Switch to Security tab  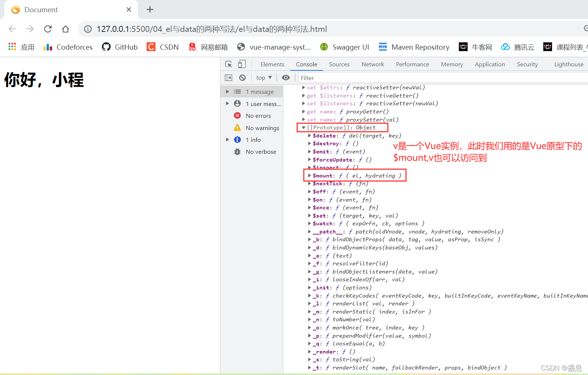pos(527,64)
